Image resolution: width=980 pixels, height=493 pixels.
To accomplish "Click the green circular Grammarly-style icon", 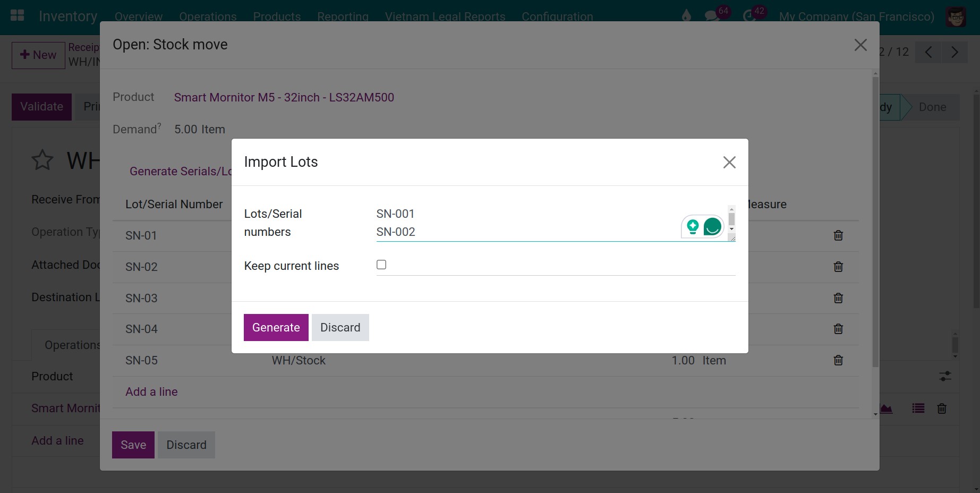I will click(x=712, y=227).
